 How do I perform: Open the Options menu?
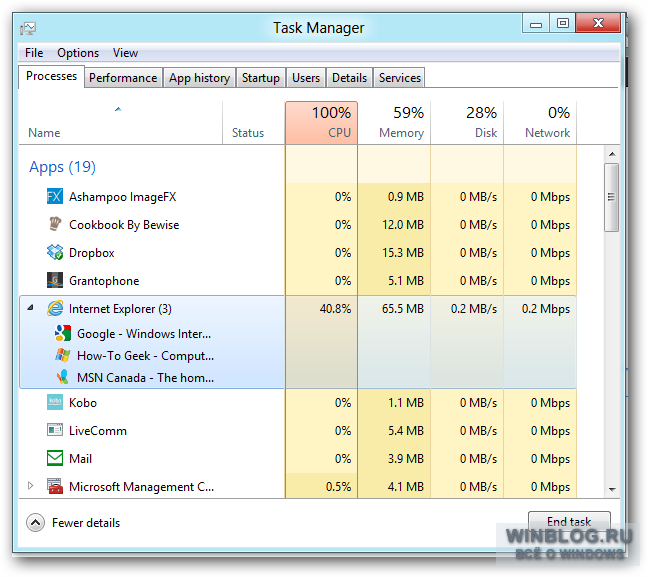78,53
